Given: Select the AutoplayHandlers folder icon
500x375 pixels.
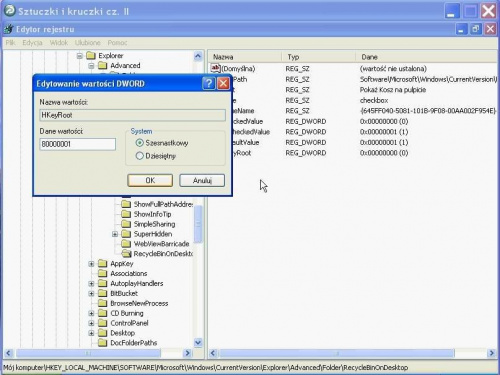Looking at the screenshot, I should point(103,284).
